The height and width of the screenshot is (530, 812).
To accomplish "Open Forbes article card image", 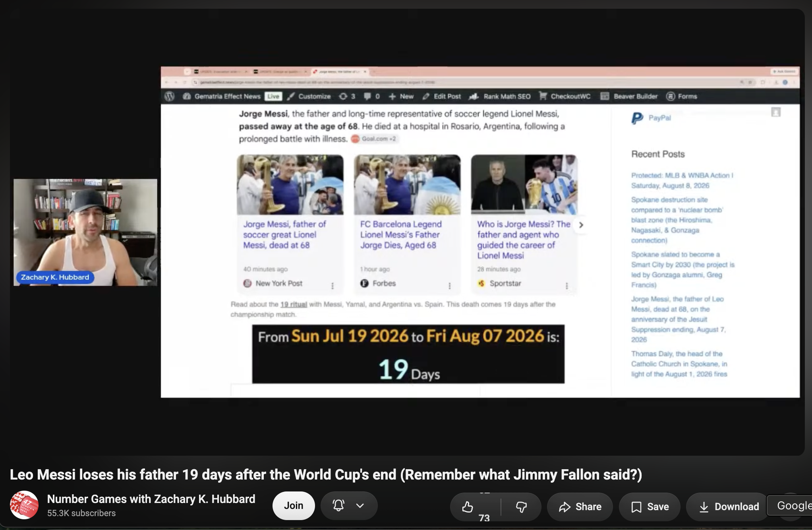I will click(407, 185).
